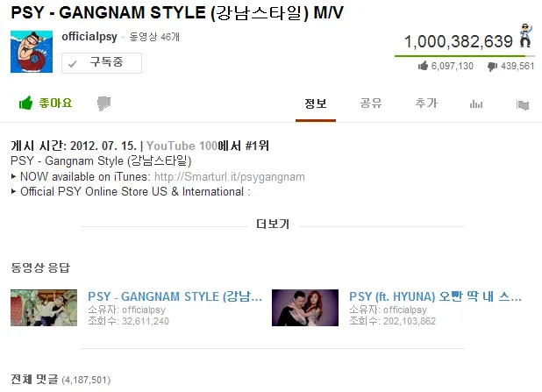The width and height of the screenshot is (542, 392).
Task: Open the Smarturl.it/psygangnam iTunes link
Action: (x=230, y=176)
